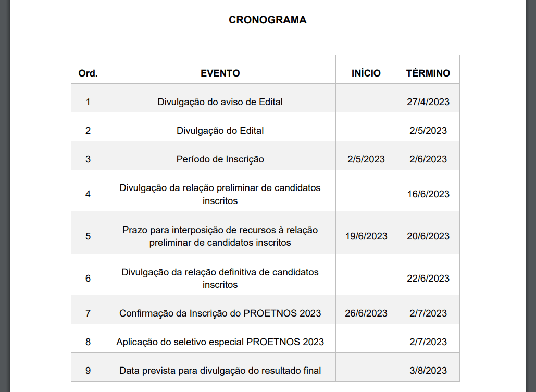Click Confirmação da Inscrição do PROETNOS 2023
Viewport: 536px width, 392px height.
[x=220, y=313]
